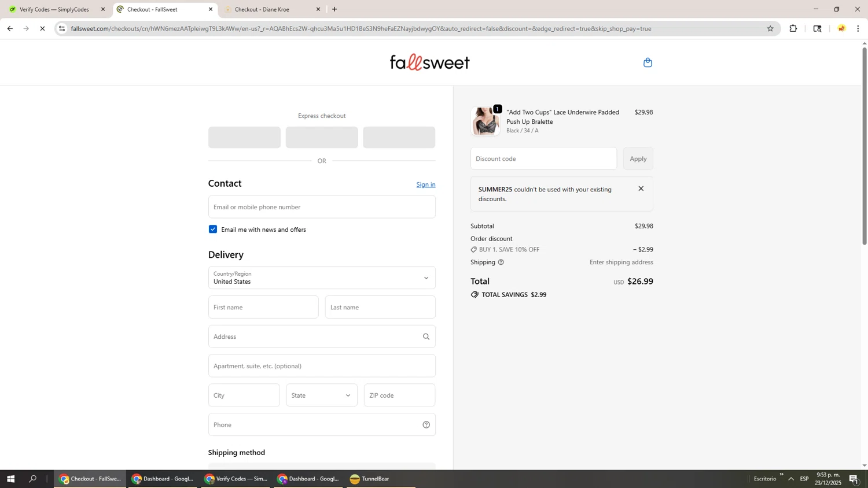The width and height of the screenshot is (868, 488).
Task: Open Chrome's three-dot menu
Action: (858, 28)
